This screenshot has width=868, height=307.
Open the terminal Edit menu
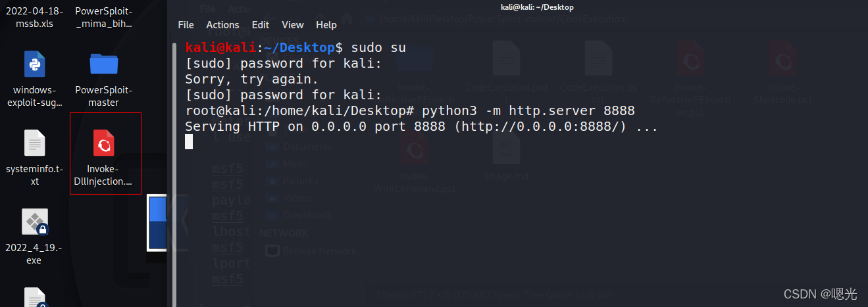[x=261, y=25]
